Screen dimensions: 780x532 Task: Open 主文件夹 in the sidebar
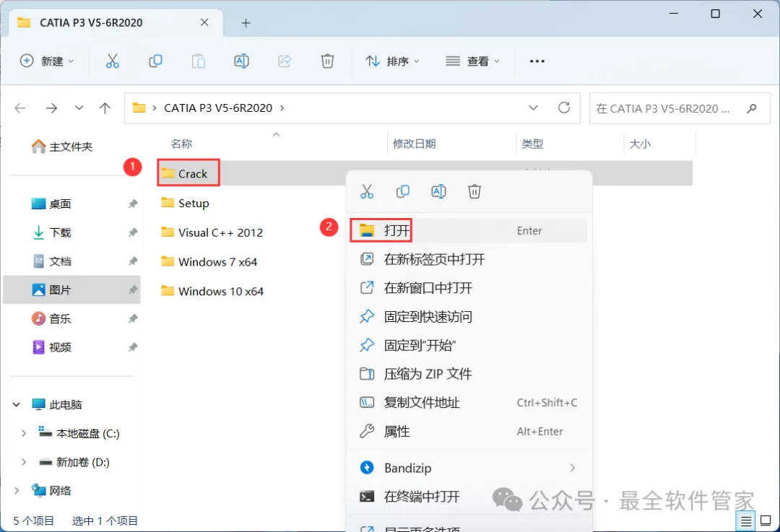point(61,147)
